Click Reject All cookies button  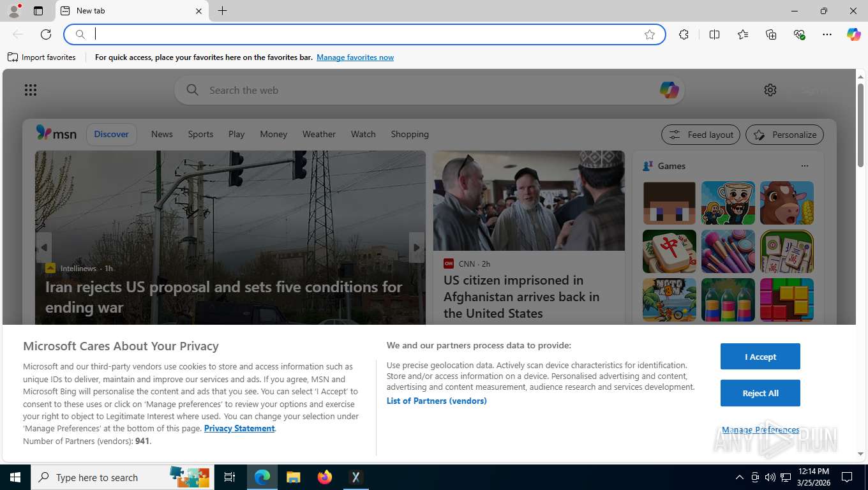760,393
